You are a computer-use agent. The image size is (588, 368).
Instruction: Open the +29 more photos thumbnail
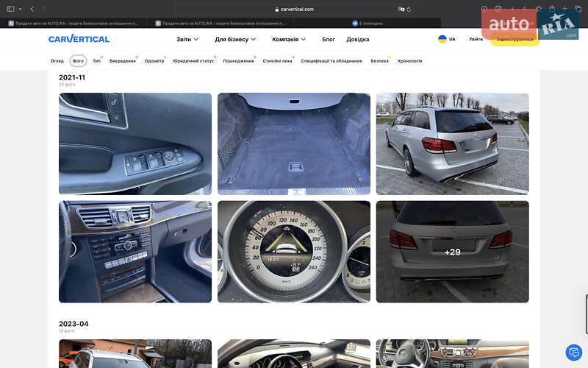(x=452, y=252)
